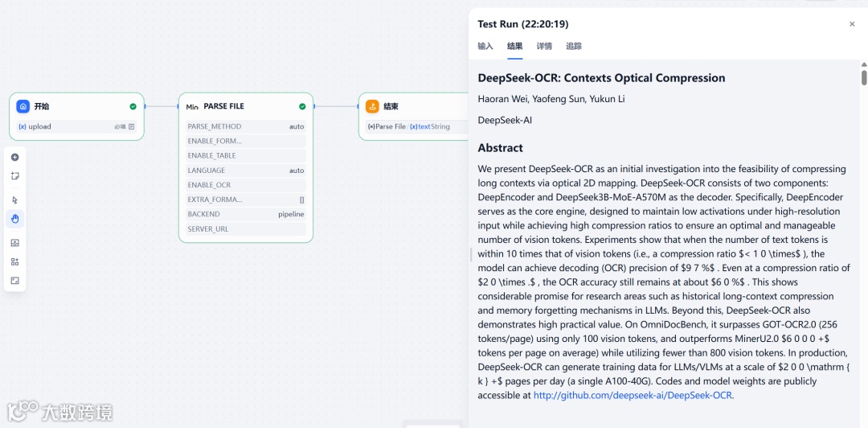Click the EXTRA_FORMA... row
Image resolution: width=868 pixels, height=428 pixels.
tap(246, 200)
